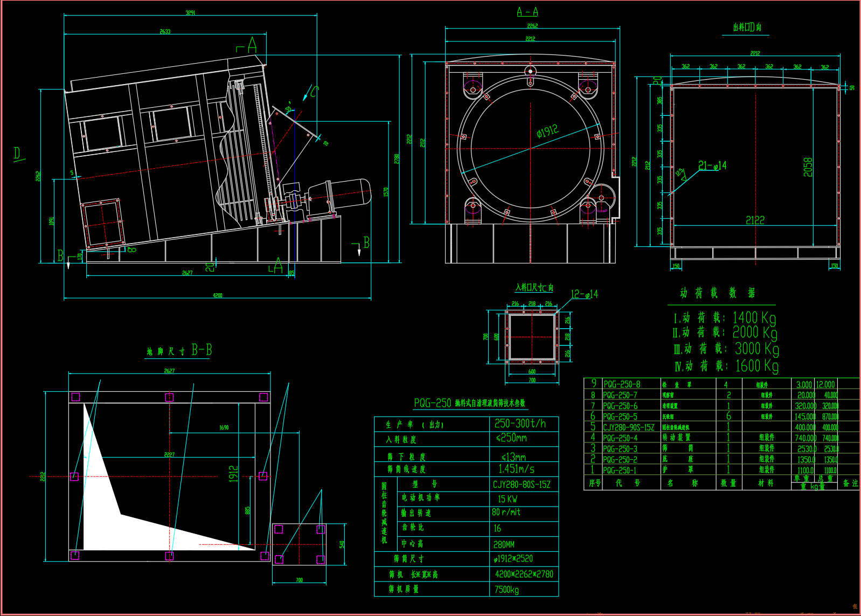Select the 2058 dimension in outlet view
Screen dimensions: 861x616
coord(808,167)
